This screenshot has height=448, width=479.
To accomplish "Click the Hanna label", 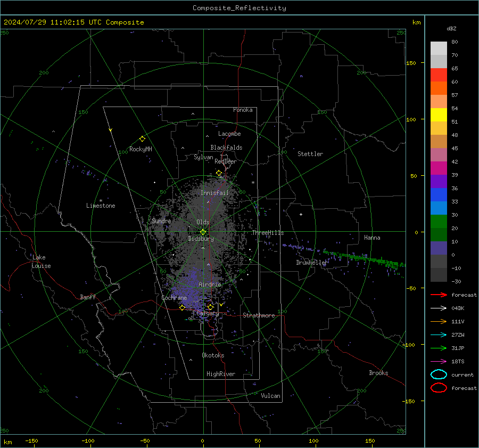I will (x=372, y=238).
